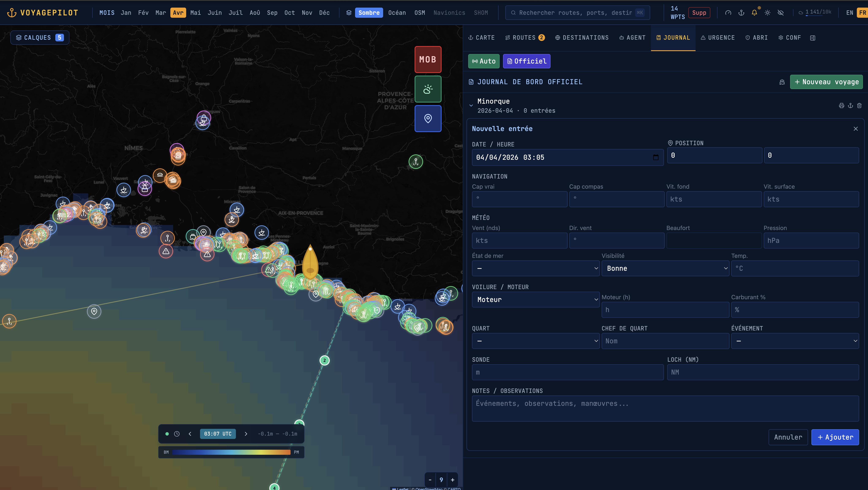Click the speedometer gauge icon
Image resolution: width=868 pixels, height=490 pixels.
pyautogui.click(x=728, y=13)
